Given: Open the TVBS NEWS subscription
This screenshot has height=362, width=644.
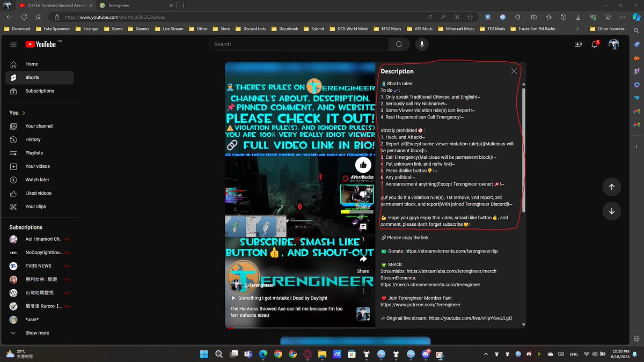Looking at the screenshot, I should tap(40, 266).
